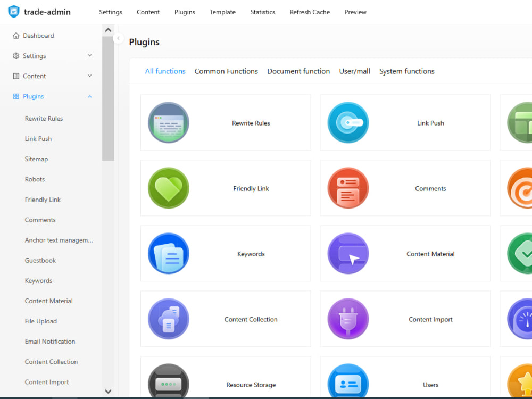Click Preview in the top bar
The image size is (532, 399).
coord(355,12)
